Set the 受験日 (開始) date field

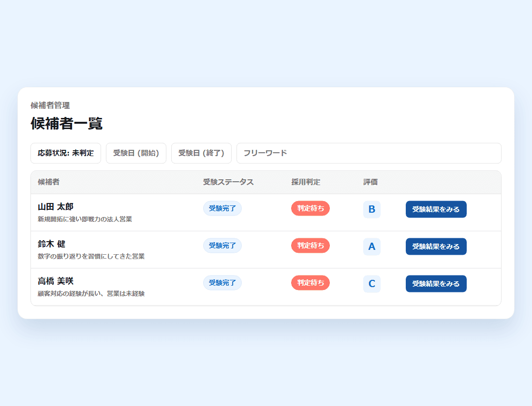pyautogui.click(x=136, y=153)
